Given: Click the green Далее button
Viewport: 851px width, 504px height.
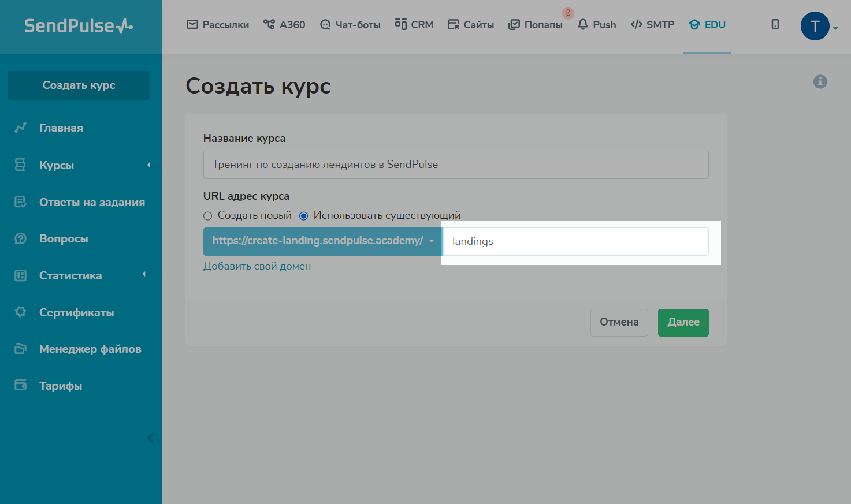Looking at the screenshot, I should 683,322.
